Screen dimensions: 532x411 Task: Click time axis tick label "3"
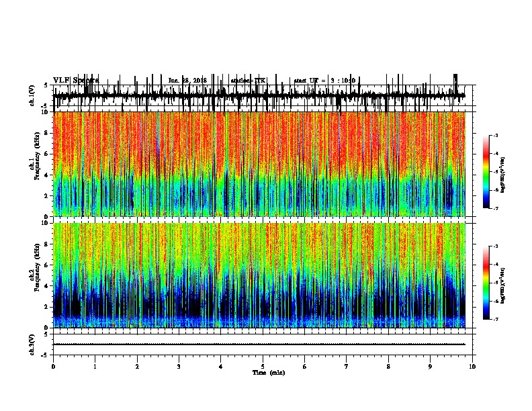tap(179, 367)
